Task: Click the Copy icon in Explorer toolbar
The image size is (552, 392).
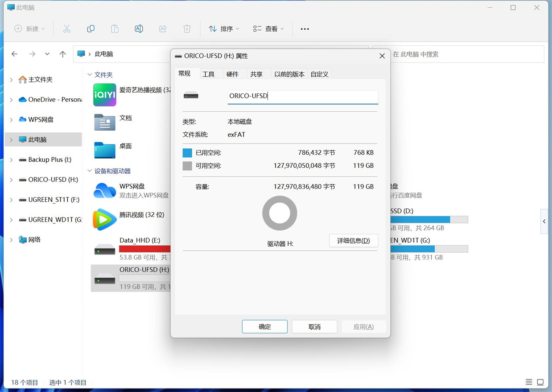Action: point(91,29)
